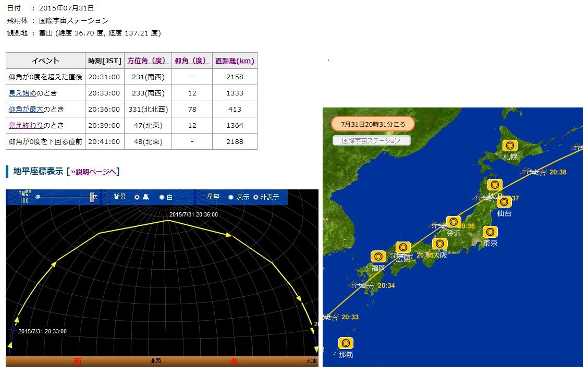Screen dimensions: 588x373
Task: Click the distance value 1364 cell
Action: [235, 125]
